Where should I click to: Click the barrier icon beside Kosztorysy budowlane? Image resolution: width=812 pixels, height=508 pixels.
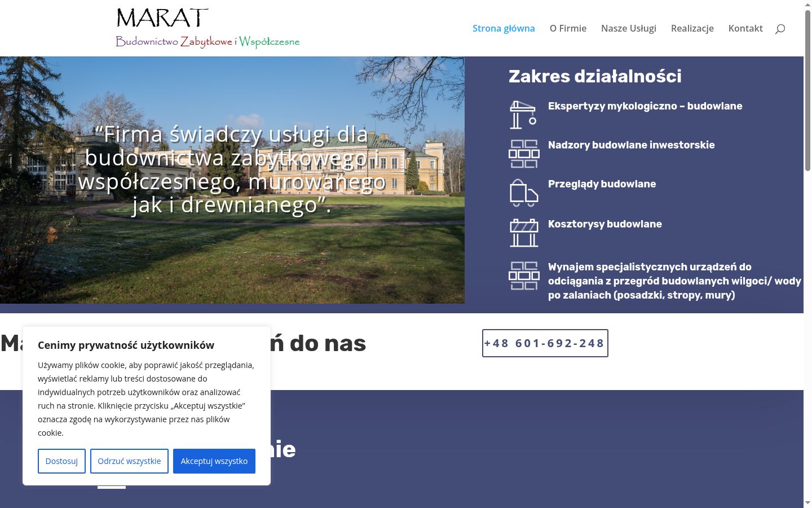coord(524,233)
